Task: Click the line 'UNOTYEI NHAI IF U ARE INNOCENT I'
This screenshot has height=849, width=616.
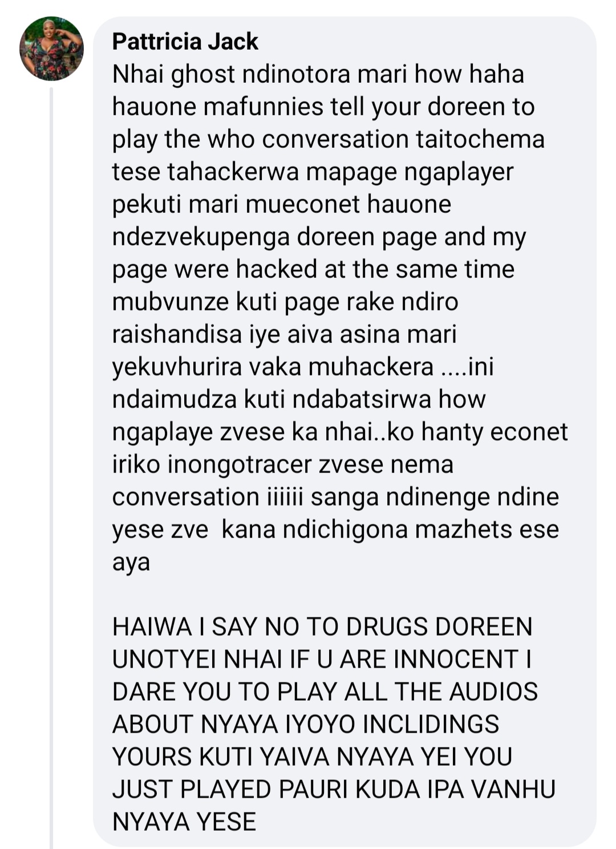Action: click(322, 659)
